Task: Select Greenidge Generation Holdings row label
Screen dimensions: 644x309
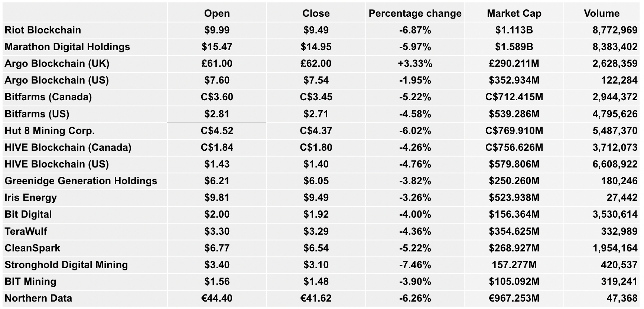Action: point(81,181)
